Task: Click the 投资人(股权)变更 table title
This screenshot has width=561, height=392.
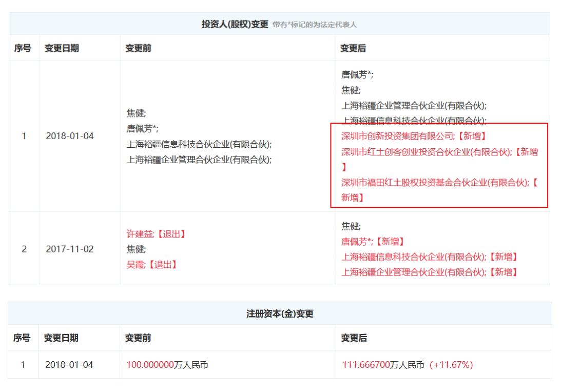Action: coord(235,24)
